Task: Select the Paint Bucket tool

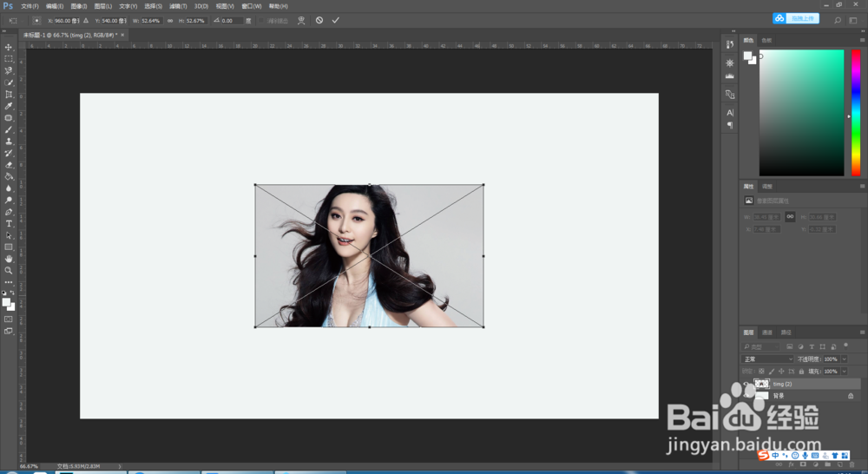Action: [9, 176]
